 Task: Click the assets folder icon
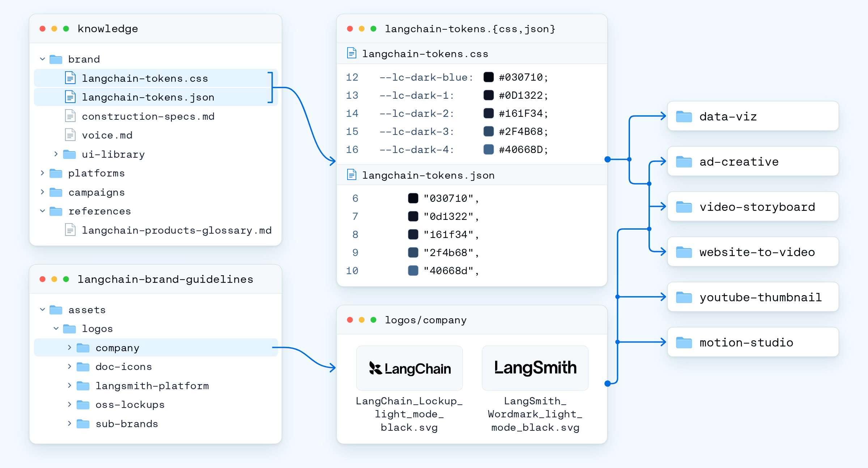(56, 310)
